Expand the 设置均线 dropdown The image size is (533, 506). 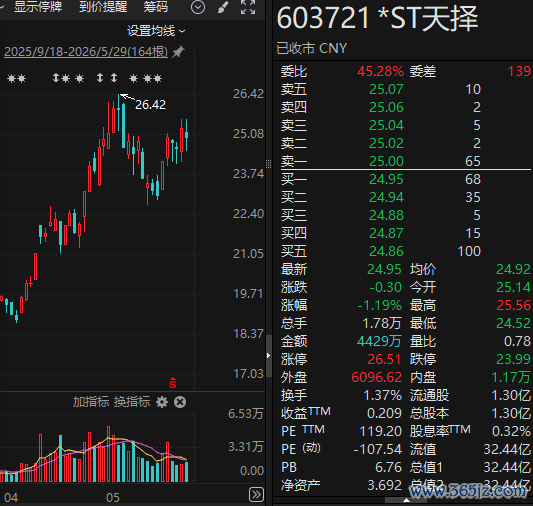156,31
